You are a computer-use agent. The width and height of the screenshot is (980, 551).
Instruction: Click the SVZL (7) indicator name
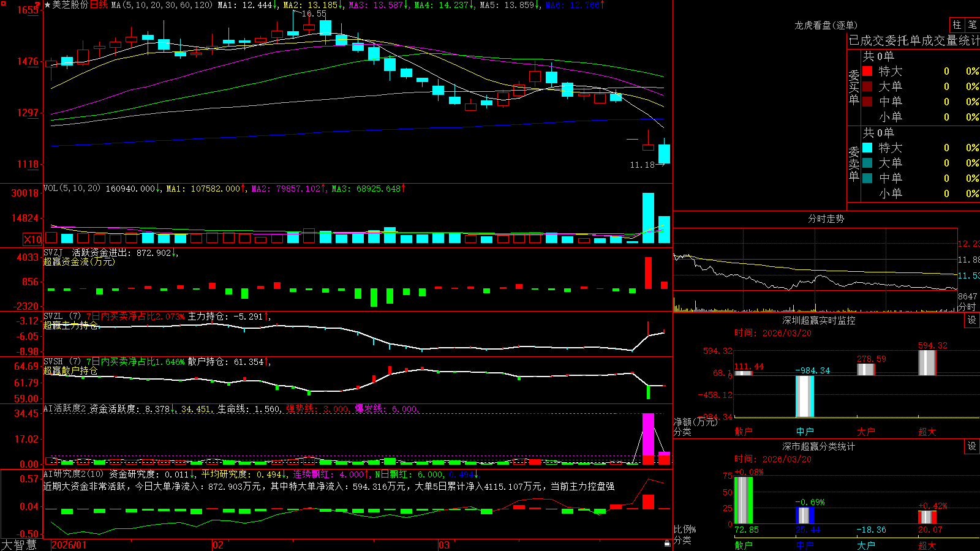[62, 316]
